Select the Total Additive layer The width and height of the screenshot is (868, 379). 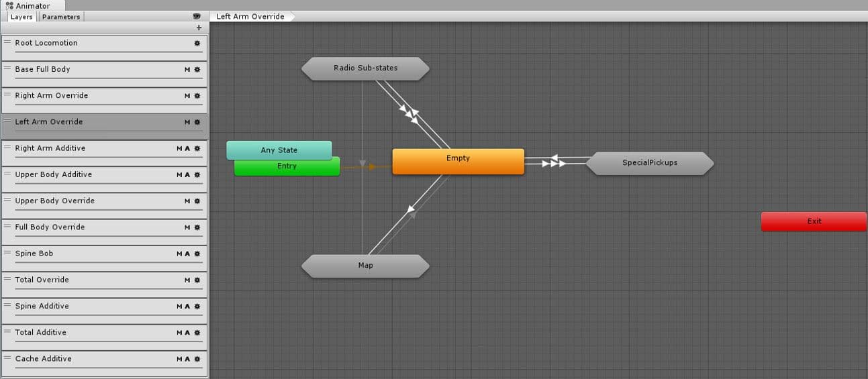tap(104, 337)
